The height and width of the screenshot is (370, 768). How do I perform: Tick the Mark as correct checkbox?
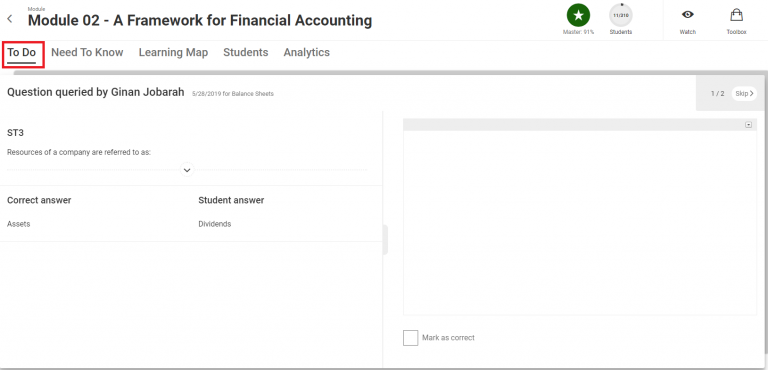click(410, 338)
